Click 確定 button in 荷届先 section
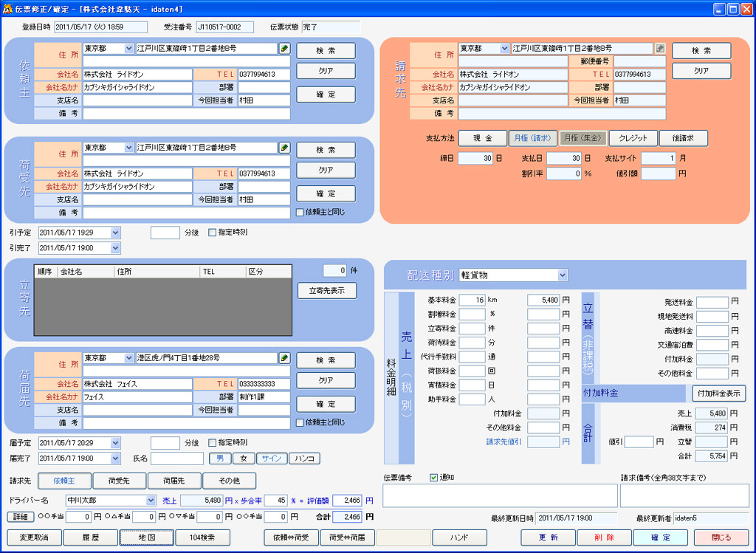This screenshot has width=756, height=553. tap(326, 404)
